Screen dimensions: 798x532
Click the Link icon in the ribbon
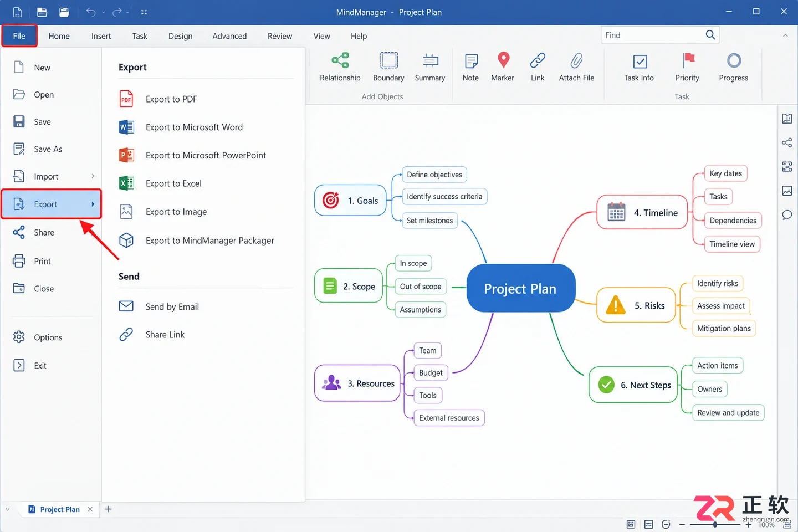coord(538,60)
